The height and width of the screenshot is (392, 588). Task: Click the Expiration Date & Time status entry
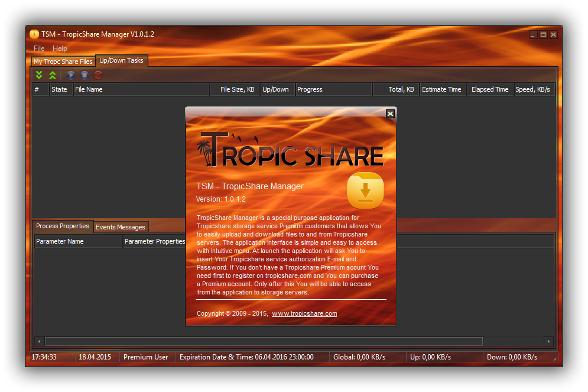coord(246,357)
